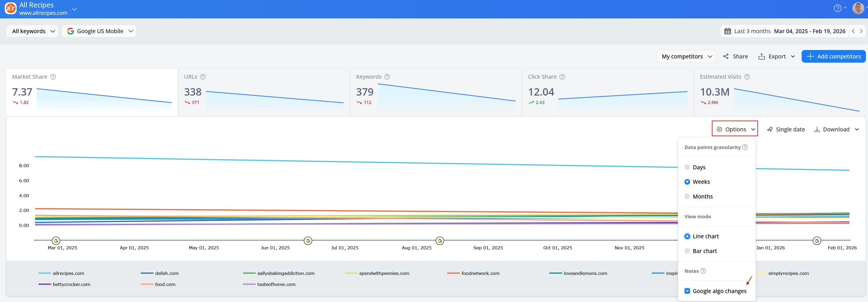Select the URLs metric card
This screenshot has width=868, height=302.
[x=264, y=92]
